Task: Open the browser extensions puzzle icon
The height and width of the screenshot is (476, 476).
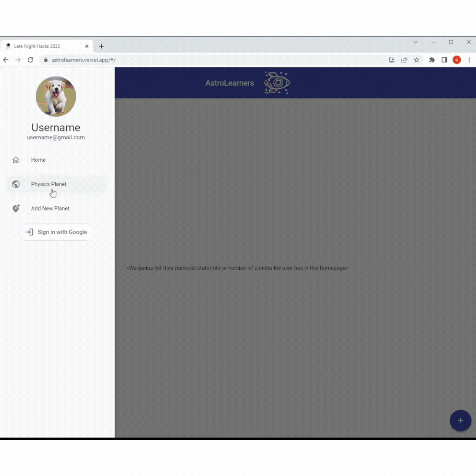Action: point(431,60)
